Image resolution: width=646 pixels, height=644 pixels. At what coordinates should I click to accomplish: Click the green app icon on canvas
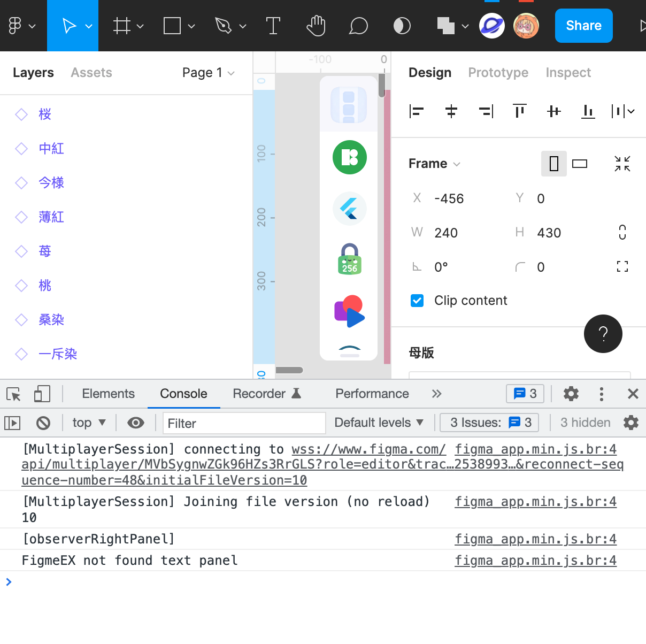point(350,157)
